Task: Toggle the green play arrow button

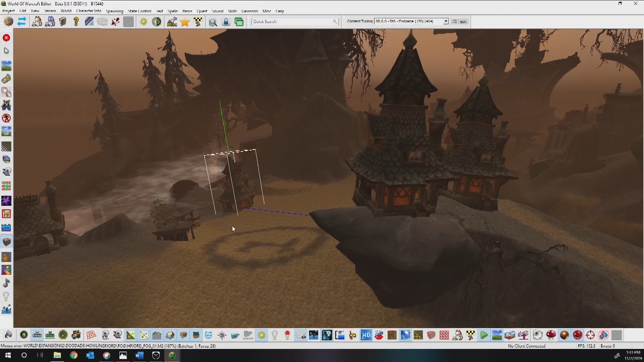Action: pyautogui.click(x=484, y=335)
